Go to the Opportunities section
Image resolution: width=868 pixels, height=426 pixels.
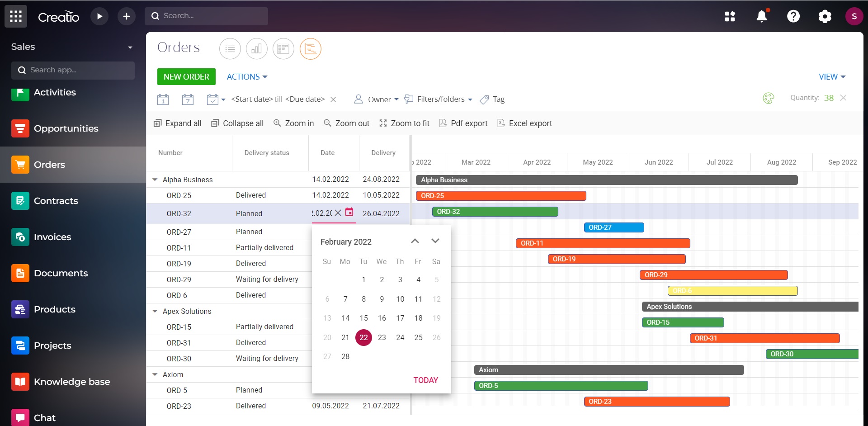[x=66, y=128]
